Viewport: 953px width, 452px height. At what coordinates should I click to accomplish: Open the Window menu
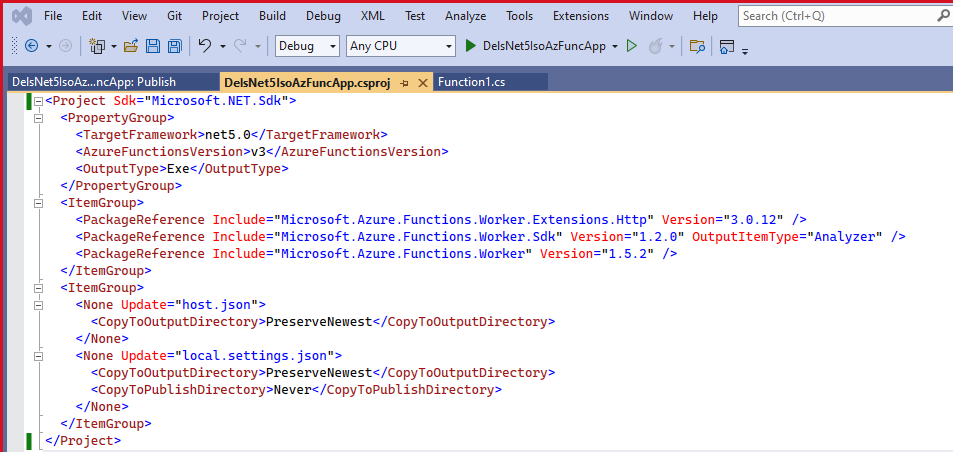click(651, 16)
